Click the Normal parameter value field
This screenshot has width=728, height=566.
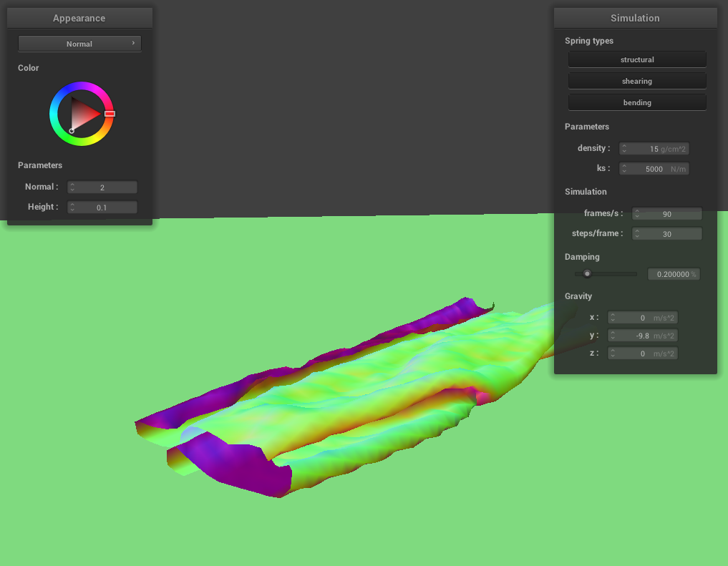click(x=102, y=187)
